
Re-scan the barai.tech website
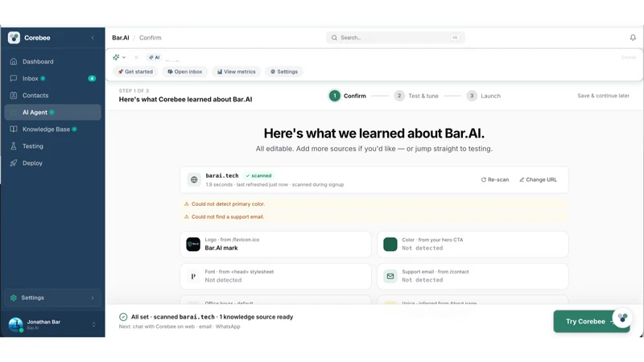click(495, 179)
